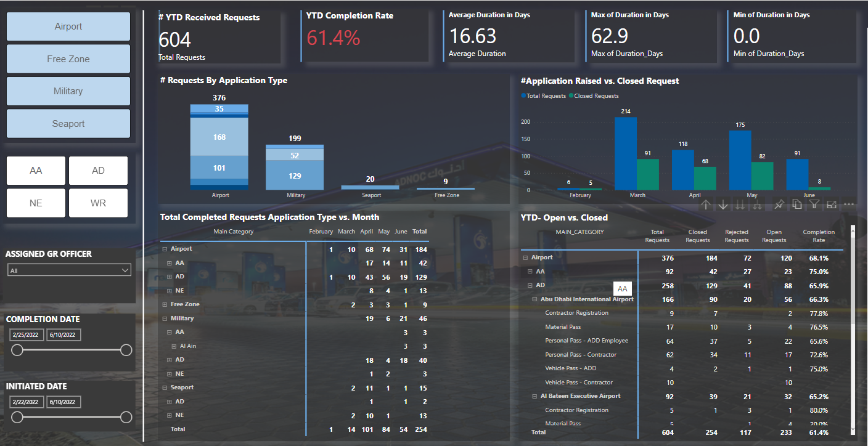Screen dimensions: 868x446
Task: Click the Initiated Date start date field
Action: (25, 402)
